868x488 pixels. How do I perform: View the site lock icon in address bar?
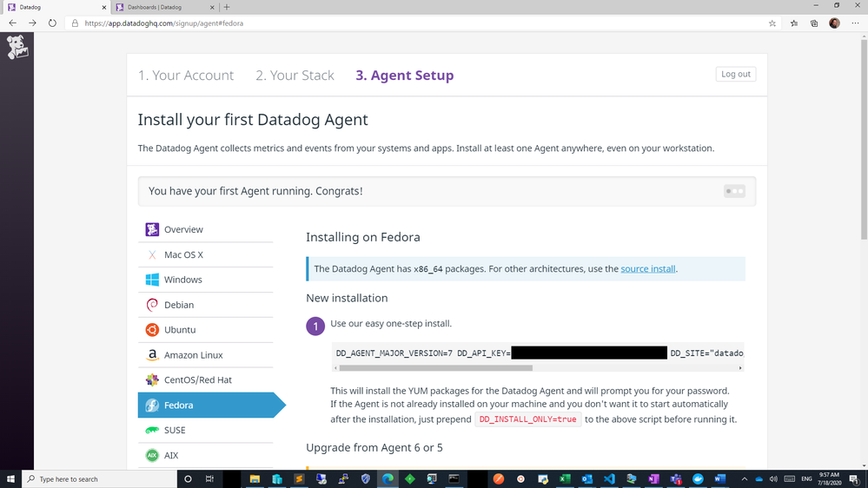tap(75, 23)
